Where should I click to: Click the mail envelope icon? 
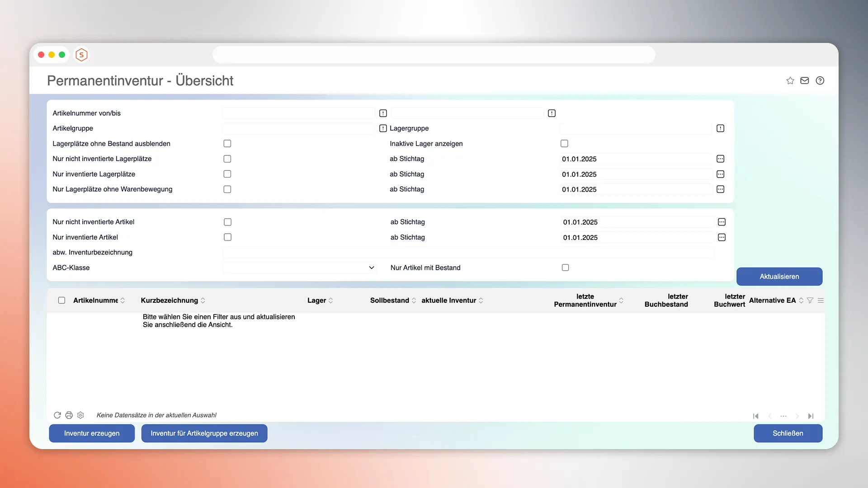coord(805,80)
